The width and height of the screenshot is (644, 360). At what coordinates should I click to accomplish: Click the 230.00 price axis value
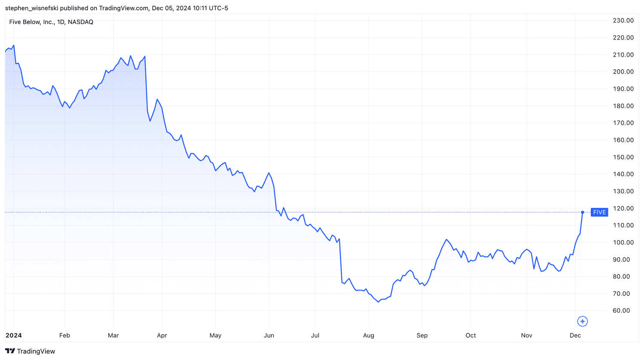coord(623,21)
